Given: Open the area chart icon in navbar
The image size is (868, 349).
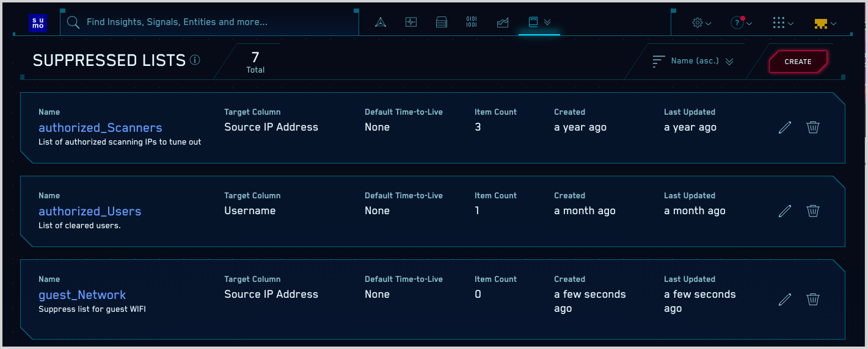Looking at the screenshot, I should point(503,23).
